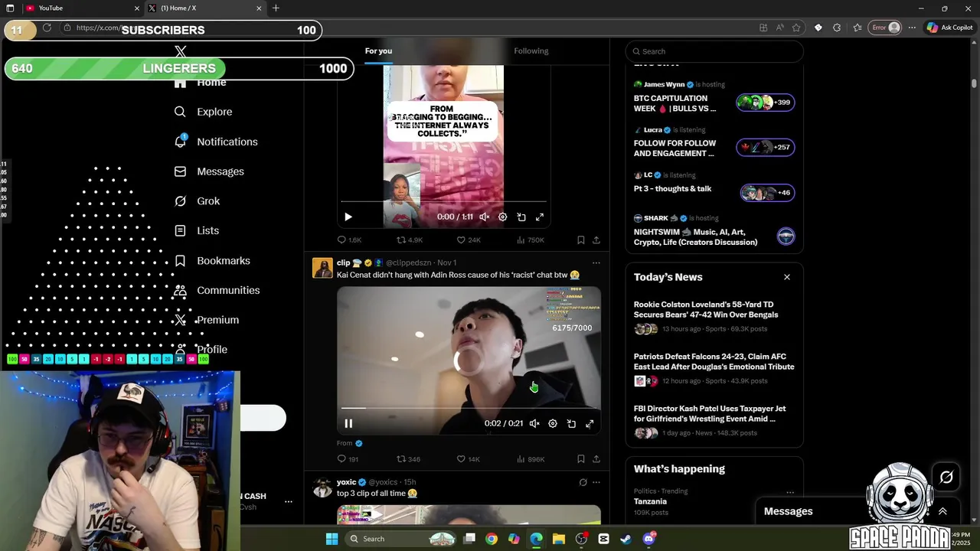This screenshot has height=551, width=980.
Task: Open Lists in the X sidebar
Action: (x=197, y=230)
